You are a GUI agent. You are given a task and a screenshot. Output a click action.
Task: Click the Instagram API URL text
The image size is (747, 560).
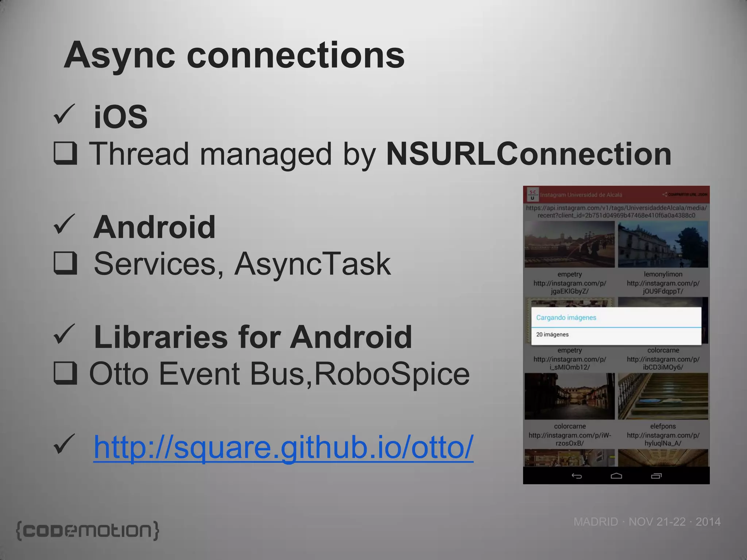tap(616, 211)
